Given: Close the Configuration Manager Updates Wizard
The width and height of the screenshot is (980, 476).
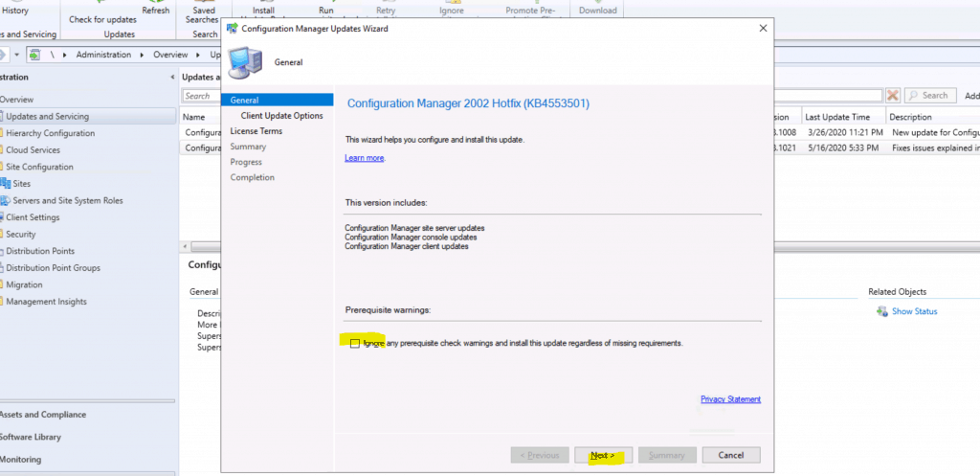Looking at the screenshot, I should tap(763, 28).
